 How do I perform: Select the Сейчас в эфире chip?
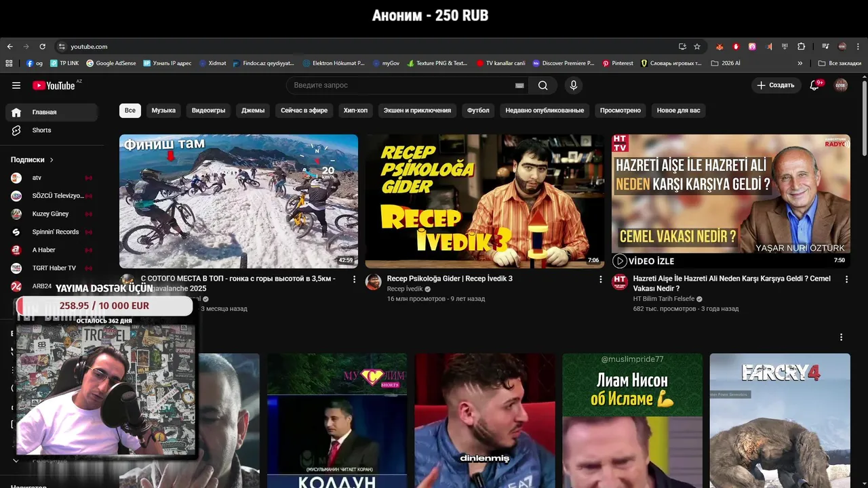(304, 110)
